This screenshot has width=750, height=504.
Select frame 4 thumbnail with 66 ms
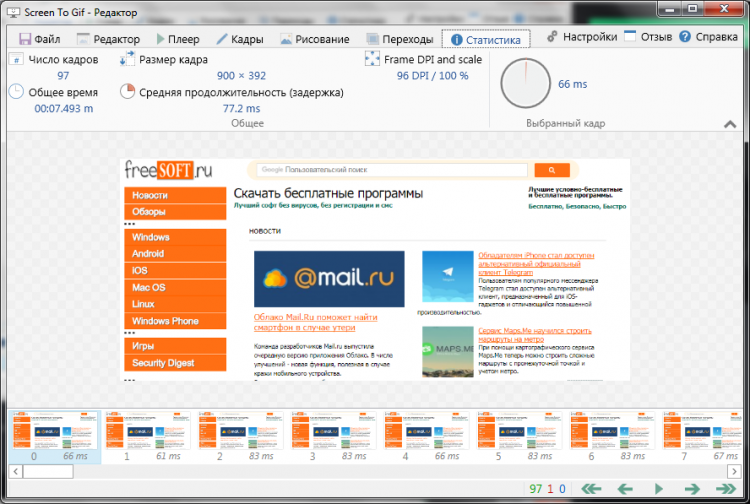(426, 437)
